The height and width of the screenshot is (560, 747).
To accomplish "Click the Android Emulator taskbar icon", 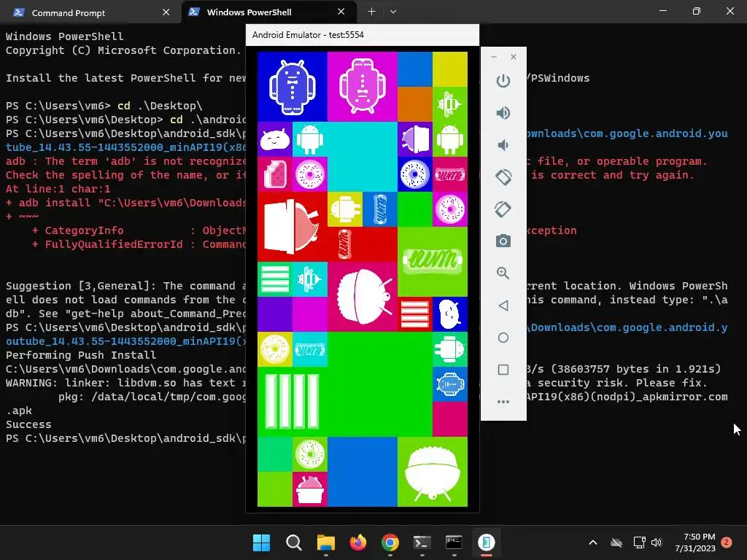I will (486, 542).
